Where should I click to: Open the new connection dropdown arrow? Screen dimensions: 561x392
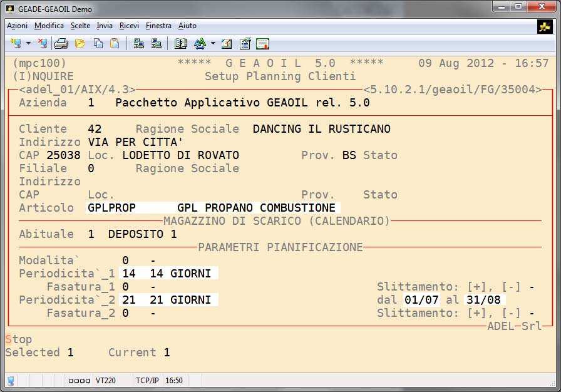point(28,43)
